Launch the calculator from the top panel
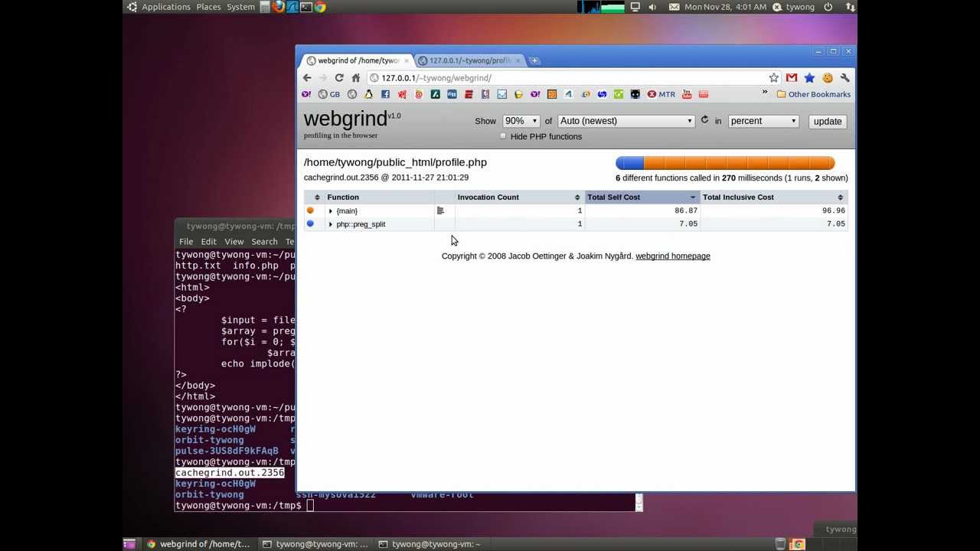Image resolution: width=980 pixels, height=551 pixels. pyautogui.click(x=265, y=7)
